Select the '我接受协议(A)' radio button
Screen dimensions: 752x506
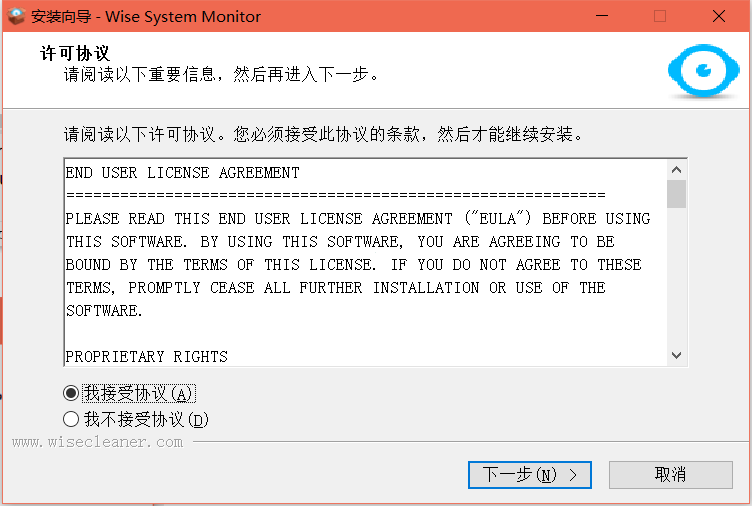coord(71,393)
